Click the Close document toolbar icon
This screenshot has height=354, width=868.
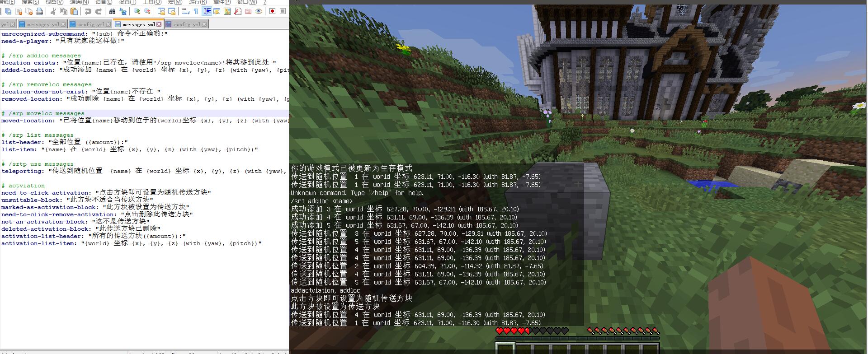click(x=19, y=11)
